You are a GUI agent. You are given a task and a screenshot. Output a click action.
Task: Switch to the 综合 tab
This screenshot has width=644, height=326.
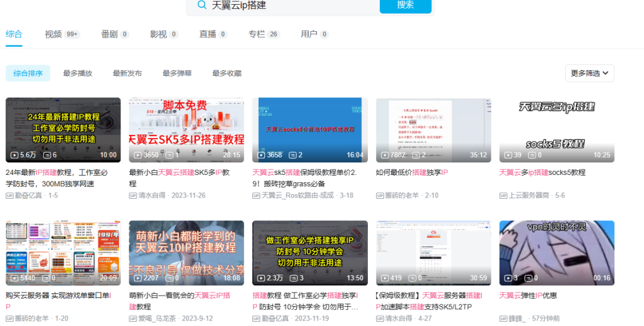[14, 34]
